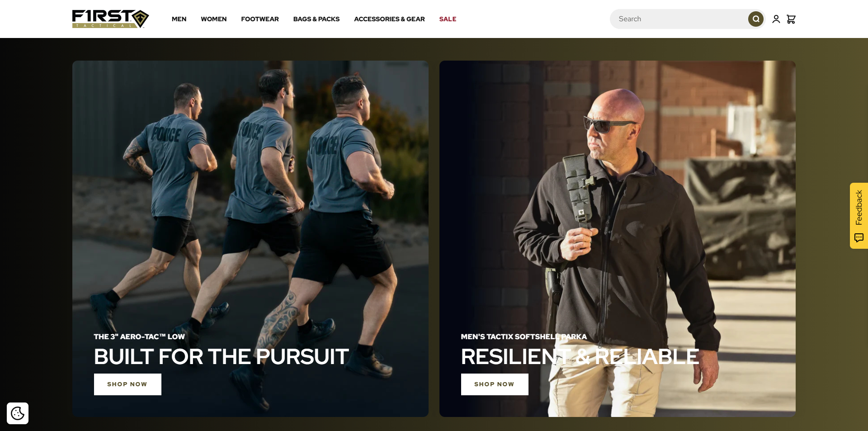Open cookie preferences icon
The image size is (868, 431).
pyautogui.click(x=18, y=413)
